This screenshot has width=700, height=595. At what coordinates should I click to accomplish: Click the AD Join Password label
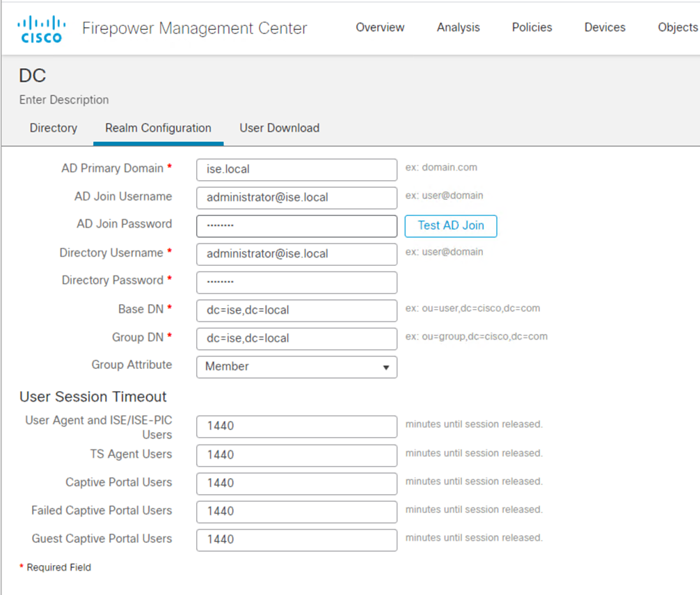(124, 223)
